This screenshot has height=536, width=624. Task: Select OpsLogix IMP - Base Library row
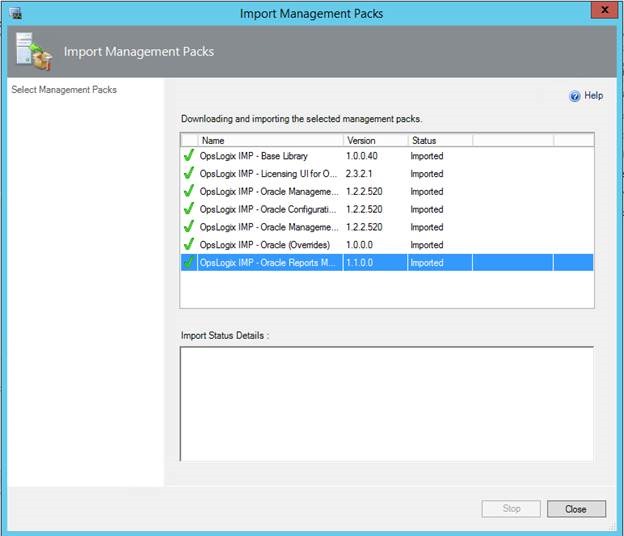click(x=254, y=156)
